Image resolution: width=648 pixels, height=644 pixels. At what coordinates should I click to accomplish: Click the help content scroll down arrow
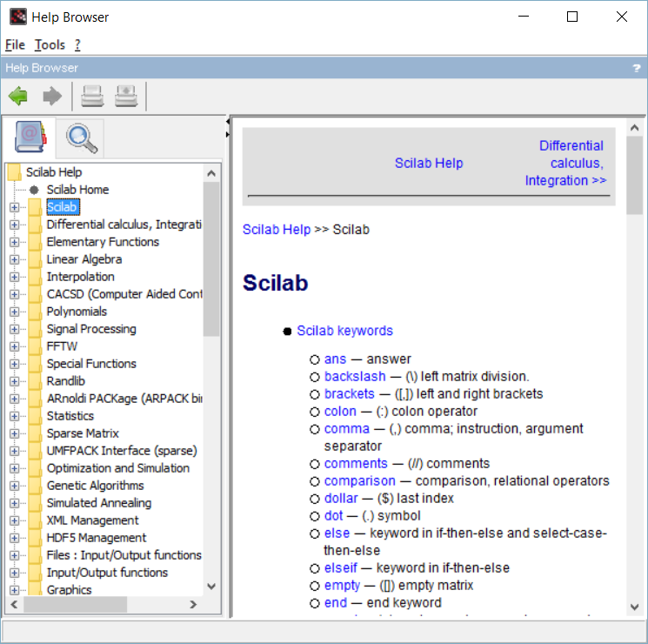(634, 607)
